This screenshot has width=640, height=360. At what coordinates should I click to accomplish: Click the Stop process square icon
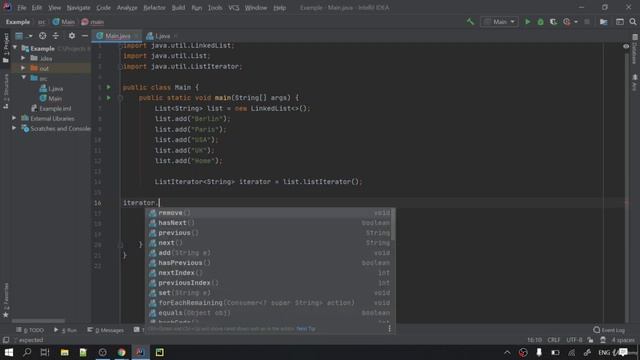[x=587, y=22]
